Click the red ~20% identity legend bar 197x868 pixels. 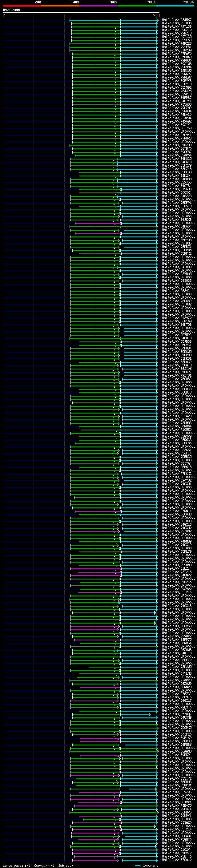pyautogui.click(x=22, y=6)
